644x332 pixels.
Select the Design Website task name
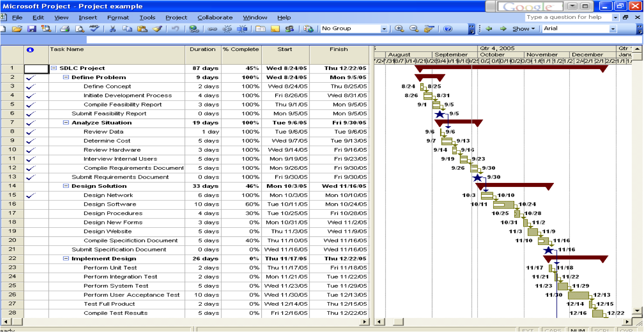point(108,231)
